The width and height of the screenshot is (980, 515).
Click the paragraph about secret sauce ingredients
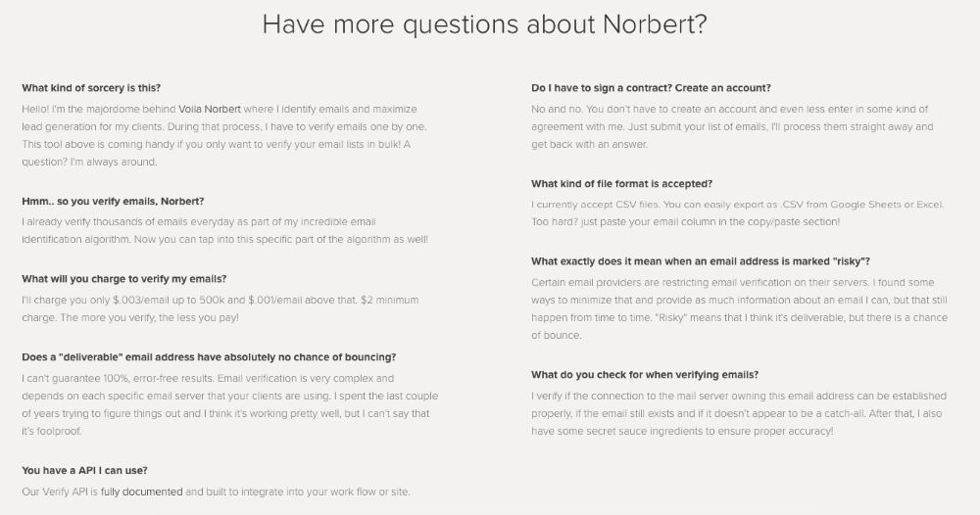coord(739,413)
